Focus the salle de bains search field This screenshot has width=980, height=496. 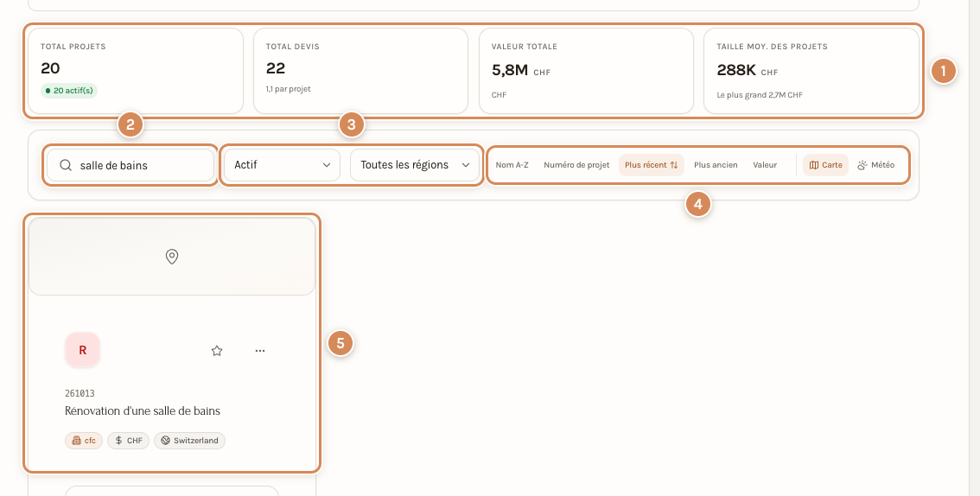point(130,165)
